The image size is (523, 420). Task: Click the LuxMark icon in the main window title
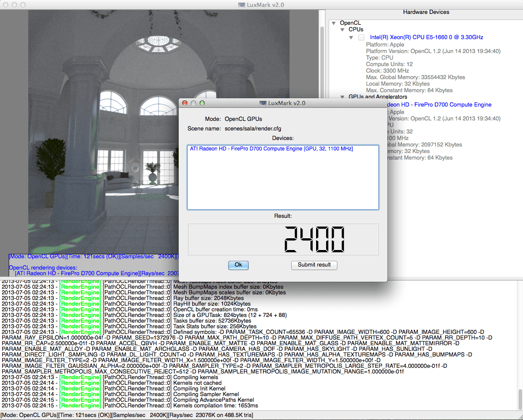[x=242, y=5]
